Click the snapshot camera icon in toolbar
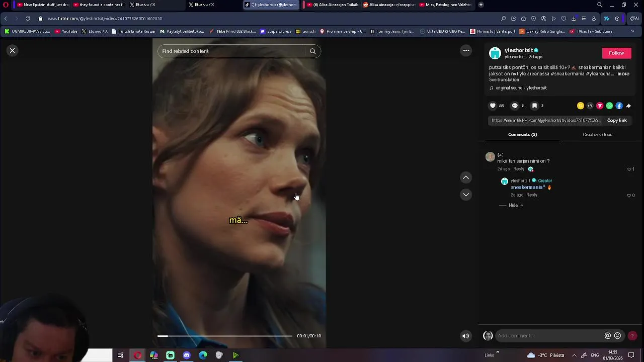 524,19
